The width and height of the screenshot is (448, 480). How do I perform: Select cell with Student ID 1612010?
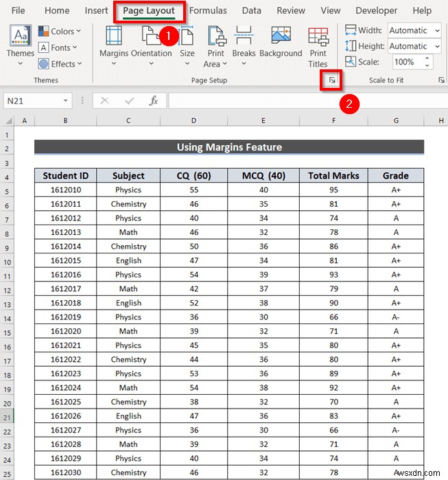(65, 190)
